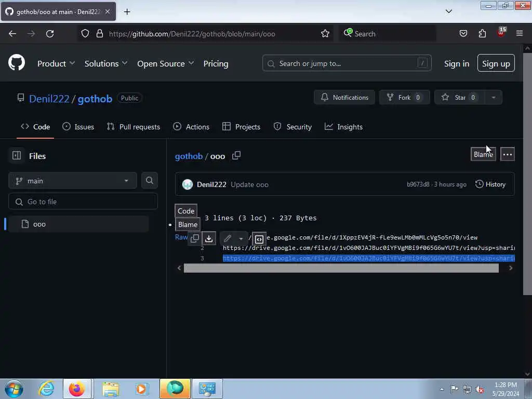532x399 pixels.
Task: Open the commit History link
Action: pyautogui.click(x=490, y=184)
